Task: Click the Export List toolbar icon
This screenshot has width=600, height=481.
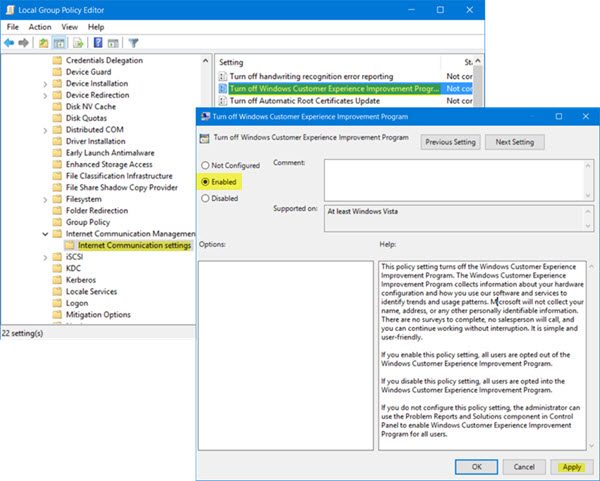Action: [78, 43]
